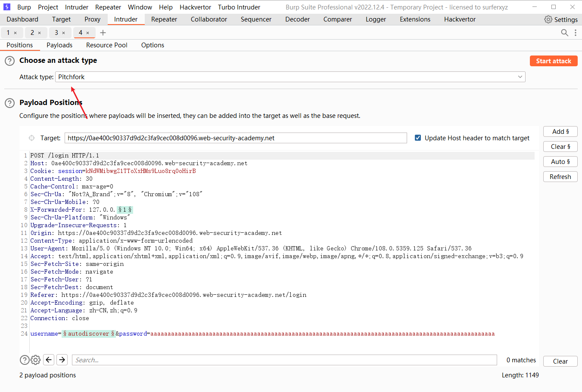The width and height of the screenshot is (582, 392).
Task: Click the target crosshair icon next to Target
Action: [x=31, y=138]
